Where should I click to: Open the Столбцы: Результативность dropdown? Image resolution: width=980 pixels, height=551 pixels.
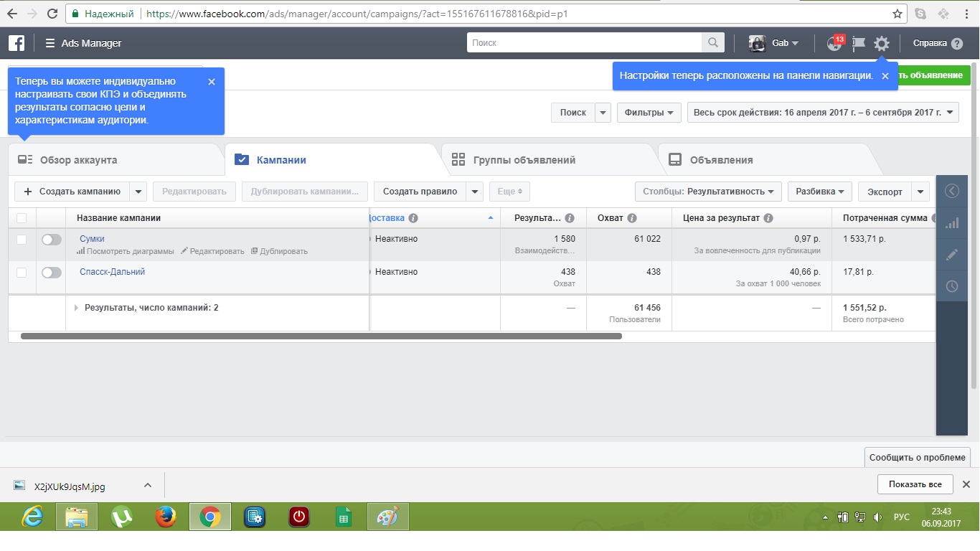708,192
